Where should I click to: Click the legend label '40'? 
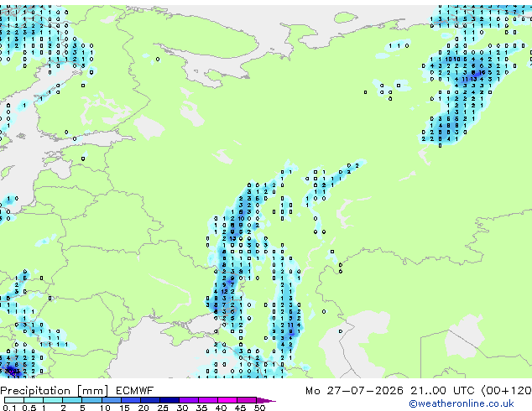[221, 408]
